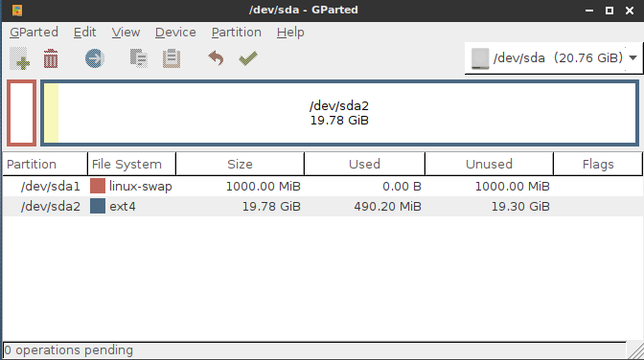
Task: Click the Unused column header
Action: 489,164
